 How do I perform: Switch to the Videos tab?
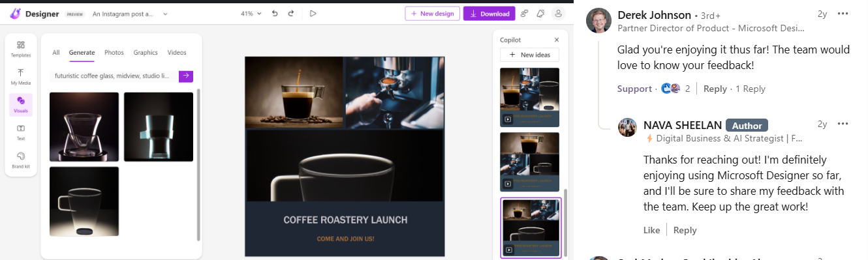coord(177,53)
